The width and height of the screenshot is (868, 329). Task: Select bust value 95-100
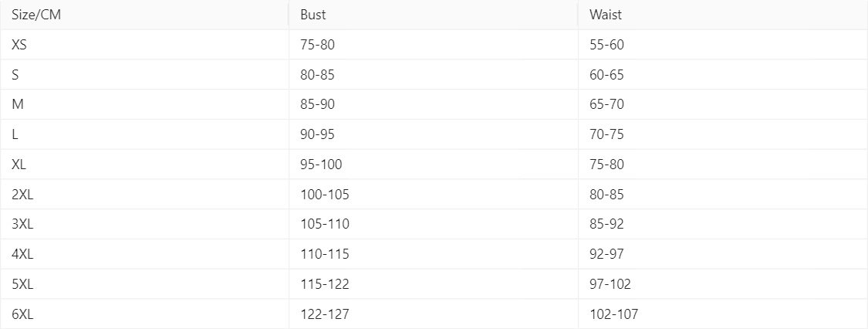(321, 164)
